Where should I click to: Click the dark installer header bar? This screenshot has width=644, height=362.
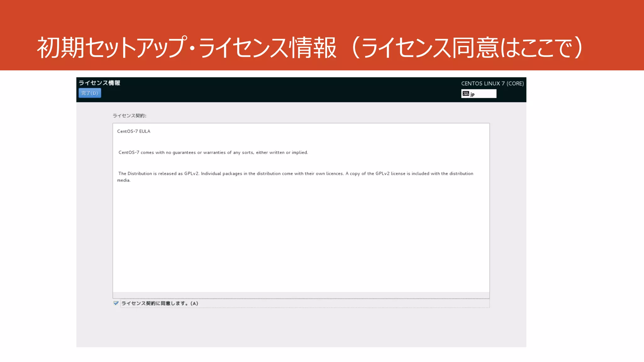click(x=283, y=90)
